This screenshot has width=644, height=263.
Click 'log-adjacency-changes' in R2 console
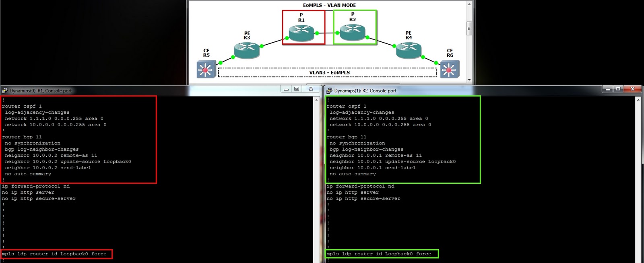(362, 113)
